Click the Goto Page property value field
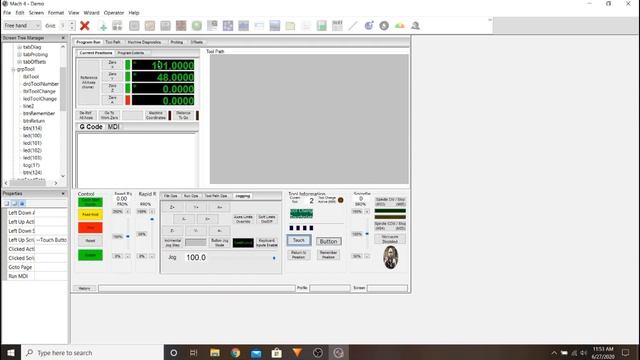The image size is (640, 360). click(51, 267)
